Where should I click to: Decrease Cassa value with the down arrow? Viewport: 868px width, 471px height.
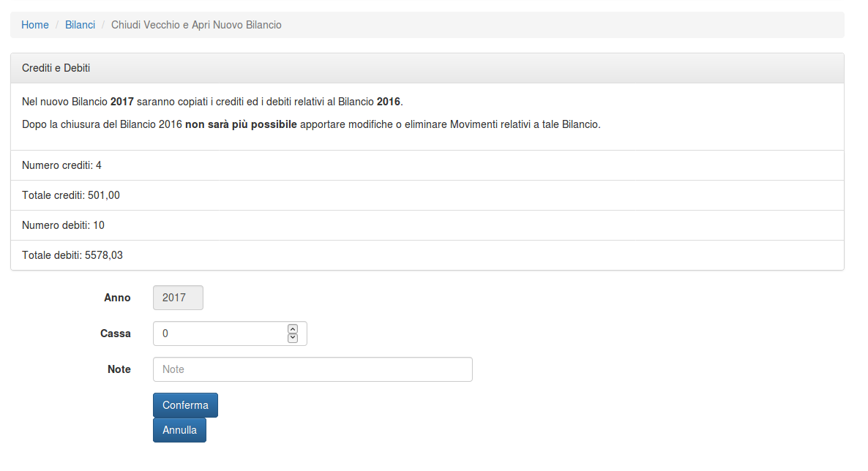pos(293,338)
